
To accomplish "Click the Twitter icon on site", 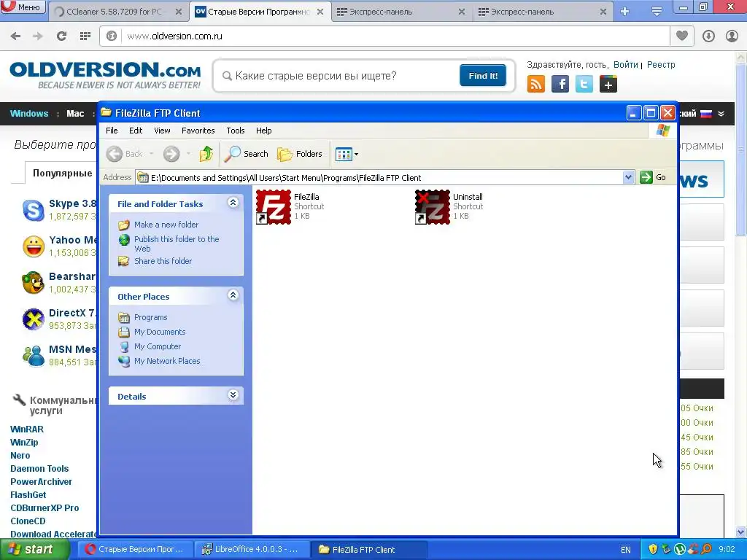I will [x=584, y=85].
